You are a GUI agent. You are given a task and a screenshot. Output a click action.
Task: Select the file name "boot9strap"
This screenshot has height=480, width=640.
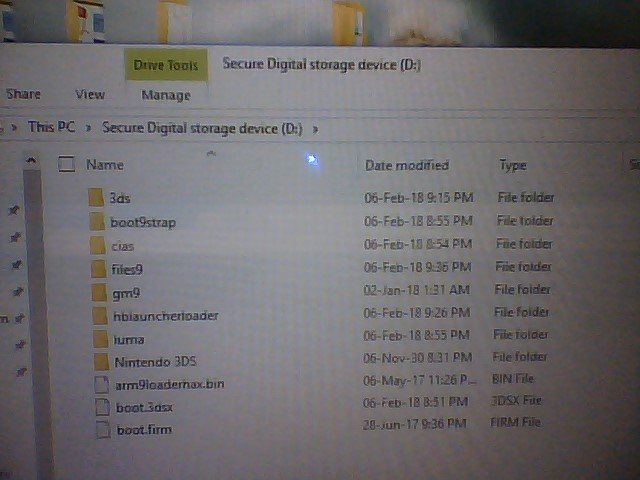pyautogui.click(x=143, y=223)
